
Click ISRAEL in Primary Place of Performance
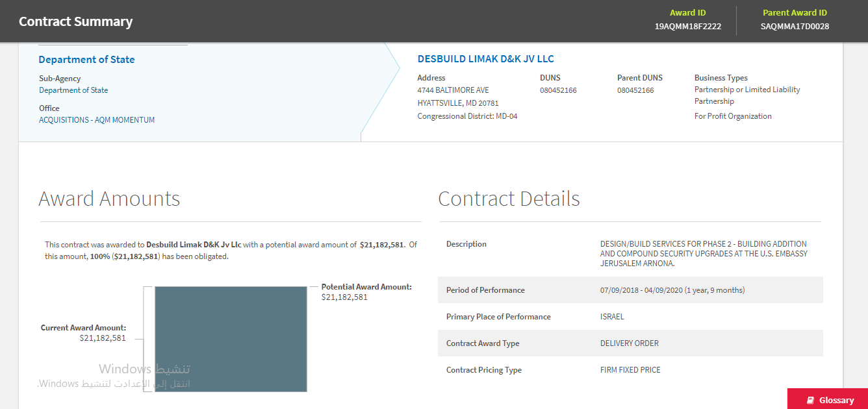[612, 317]
